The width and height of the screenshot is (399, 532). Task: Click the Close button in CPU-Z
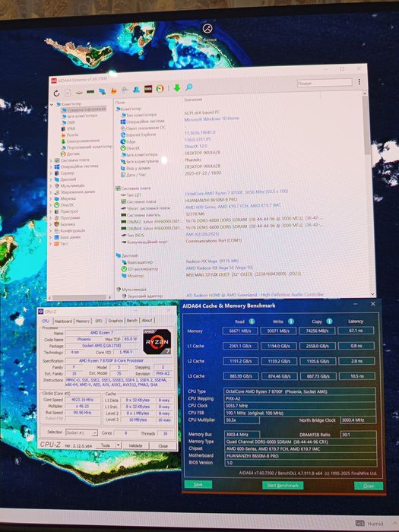pyautogui.click(x=163, y=446)
